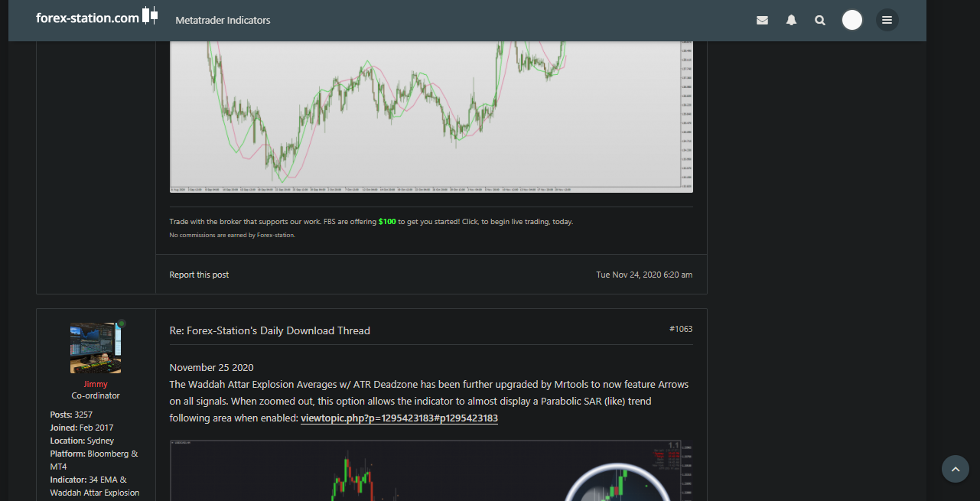Select the Posts: 3257 text
Viewport: 980px width, 501px height.
(71, 415)
